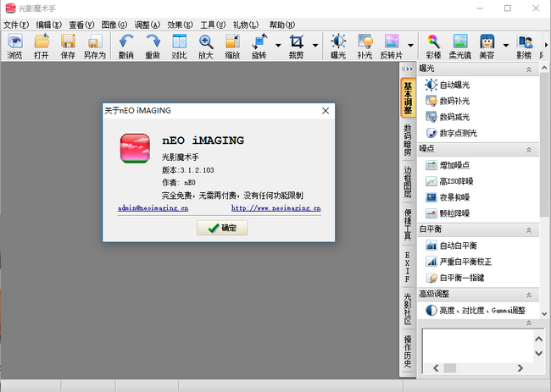Undo with the 撤销 icon
This screenshot has height=392, width=551.
[x=125, y=47]
